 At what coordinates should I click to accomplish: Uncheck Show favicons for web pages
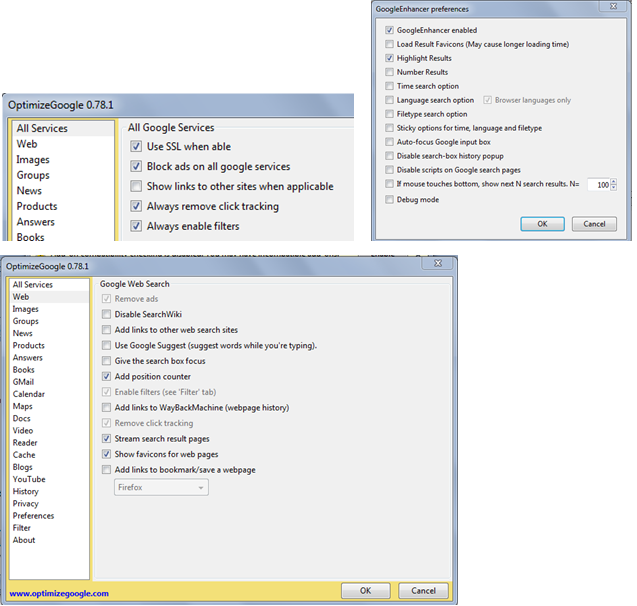click(x=106, y=454)
